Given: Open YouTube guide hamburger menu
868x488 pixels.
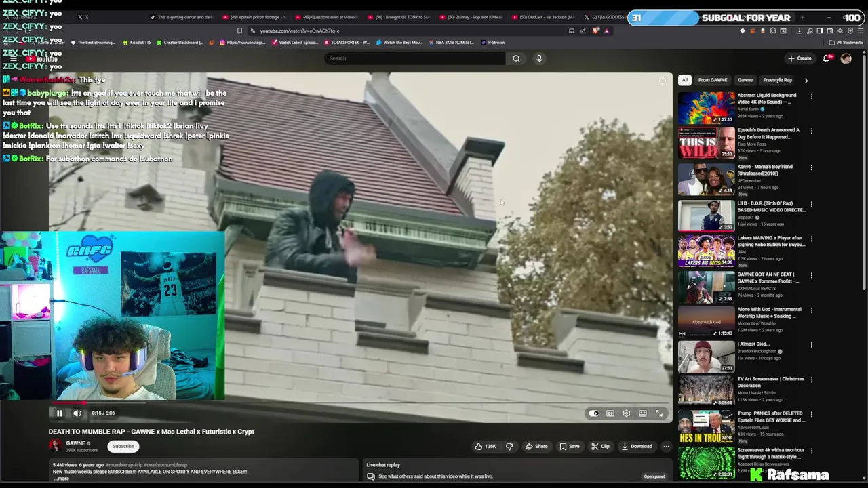Looking at the screenshot, I should pos(13,59).
